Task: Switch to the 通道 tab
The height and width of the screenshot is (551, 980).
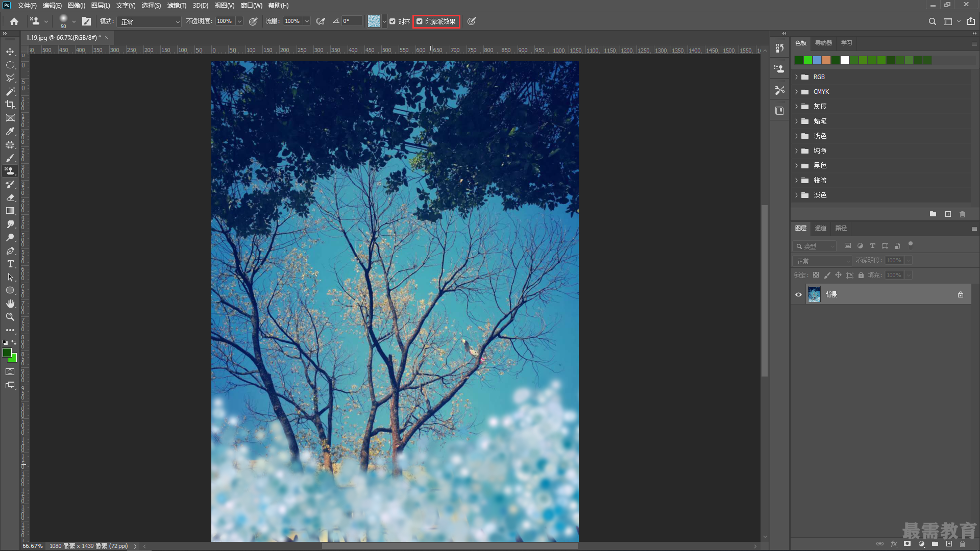Action: pyautogui.click(x=821, y=228)
